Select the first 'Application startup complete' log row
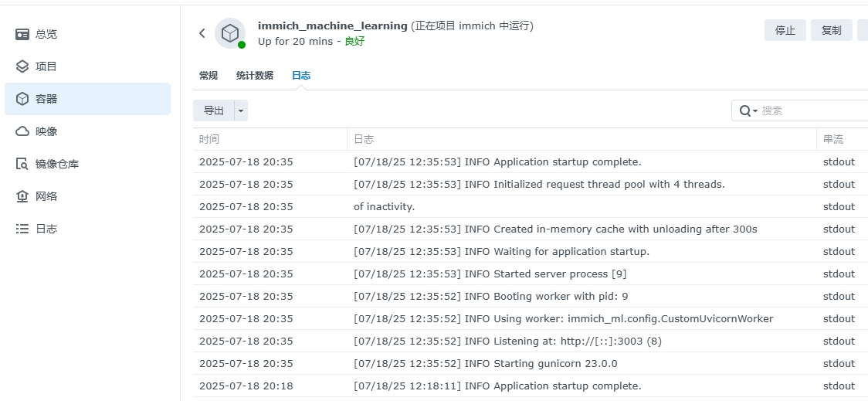 click(x=531, y=161)
